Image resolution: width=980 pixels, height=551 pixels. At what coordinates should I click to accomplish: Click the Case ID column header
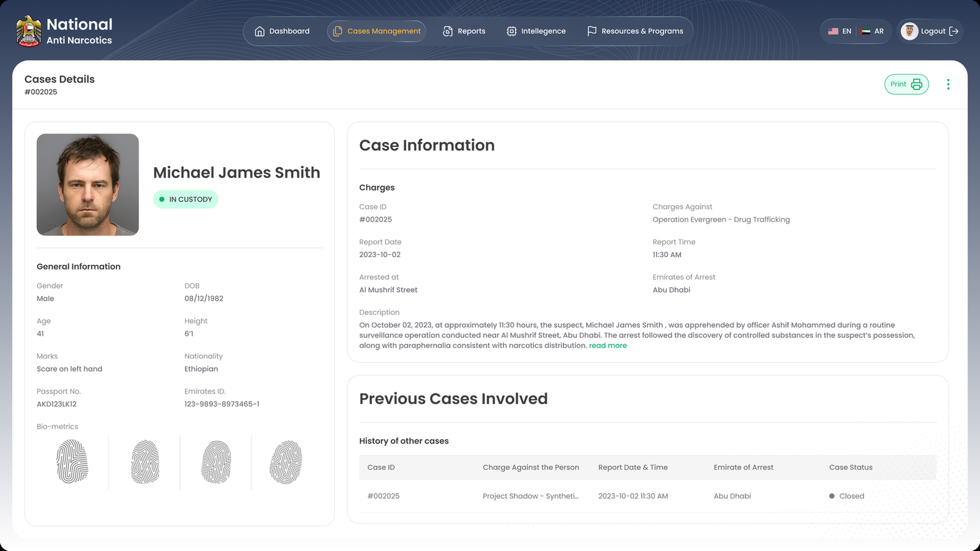381,467
